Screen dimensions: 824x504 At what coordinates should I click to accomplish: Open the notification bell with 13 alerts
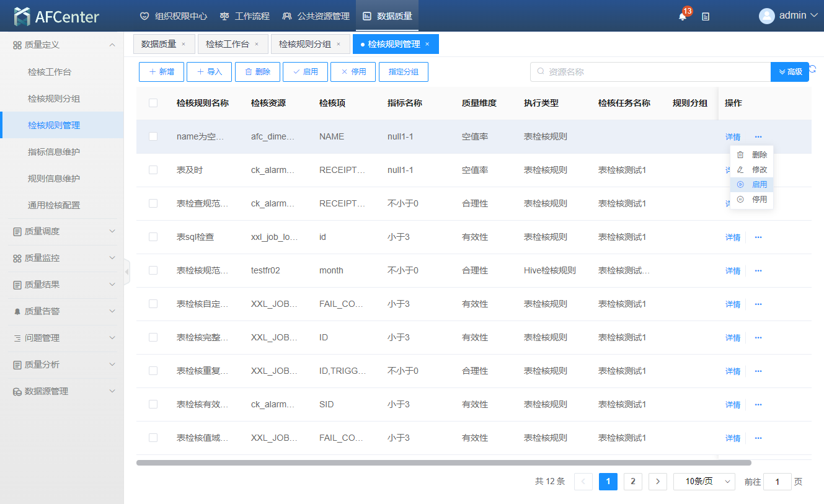[683, 17]
